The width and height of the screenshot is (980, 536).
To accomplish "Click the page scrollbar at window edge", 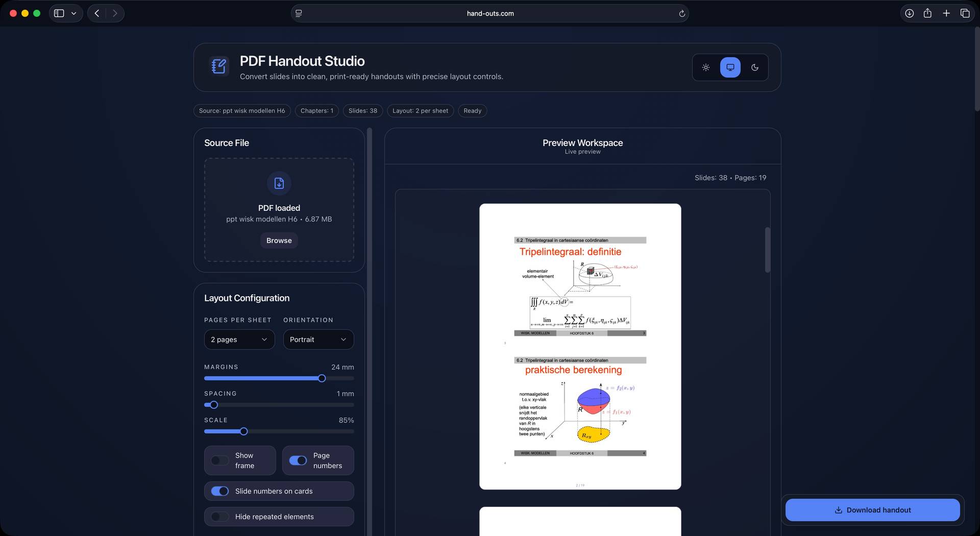I will (977, 69).
